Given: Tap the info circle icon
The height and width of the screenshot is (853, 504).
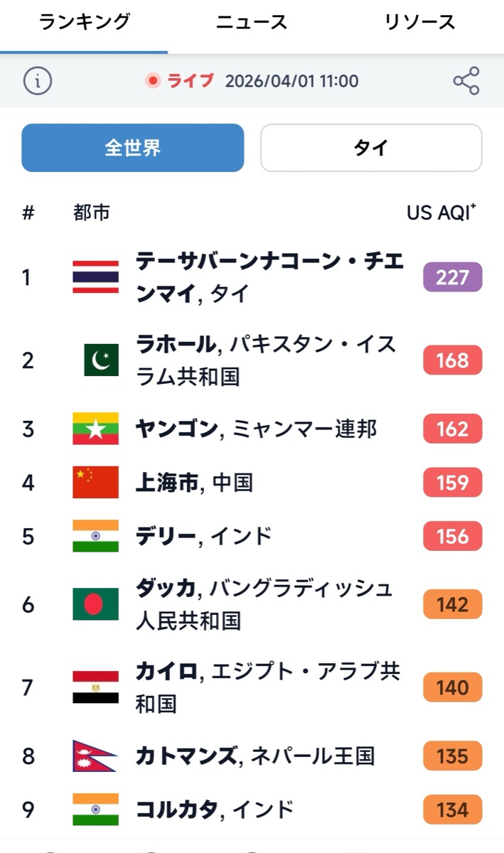Looking at the screenshot, I should coord(38,80).
